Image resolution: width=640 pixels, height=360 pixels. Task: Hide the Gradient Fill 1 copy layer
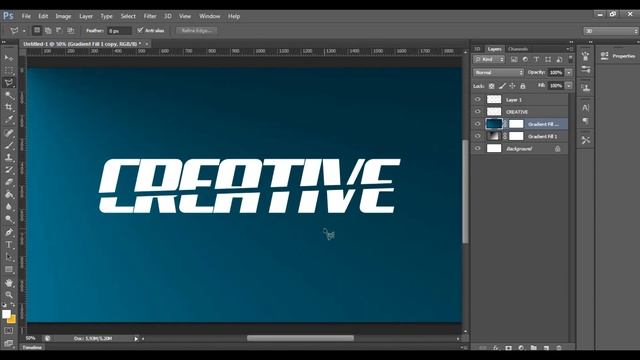(x=478, y=124)
